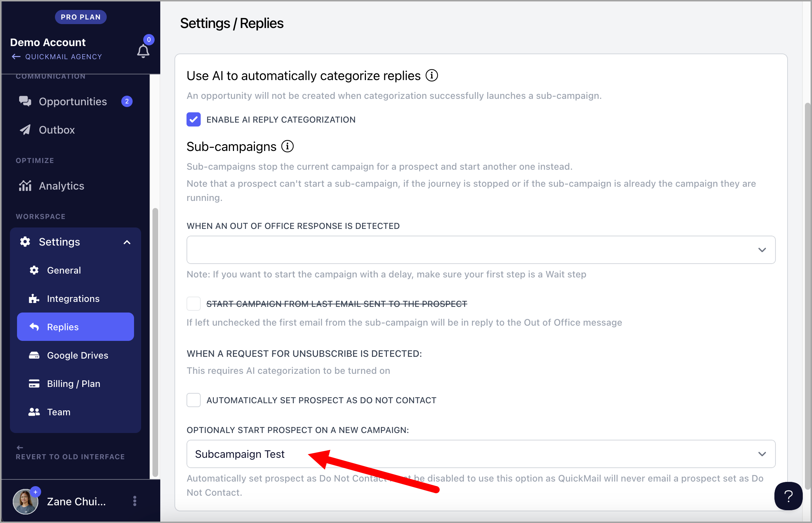This screenshot has height=523, width=812.
Task: Click the Opportunities count badge showing 2
Action: click(x=127, y=101)
